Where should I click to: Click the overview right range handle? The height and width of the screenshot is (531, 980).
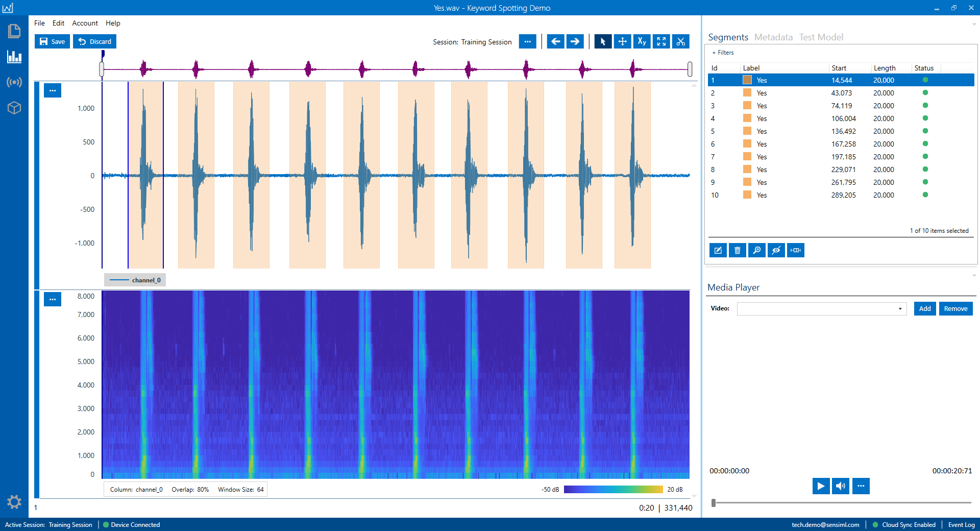(x=690, y=69)
